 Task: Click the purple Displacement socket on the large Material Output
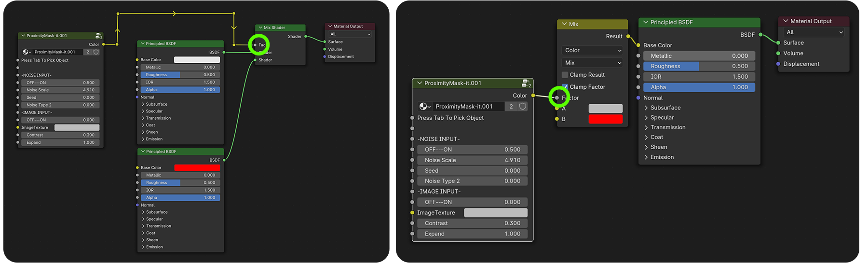click(x=778, y=64)
